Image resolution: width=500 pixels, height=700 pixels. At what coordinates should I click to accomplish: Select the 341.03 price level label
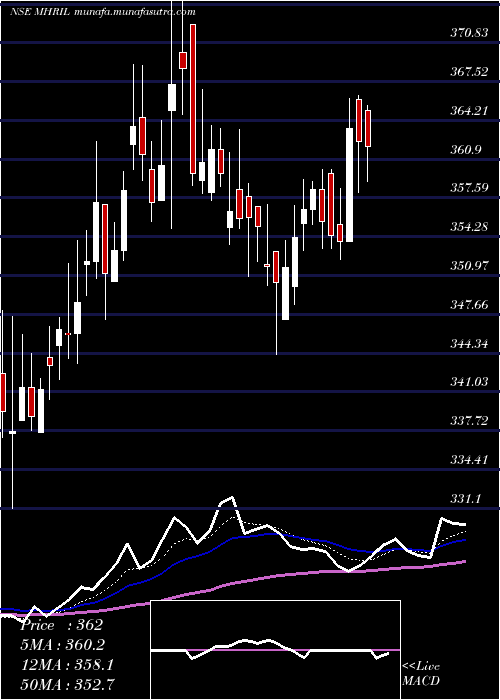tap(468, 382)
